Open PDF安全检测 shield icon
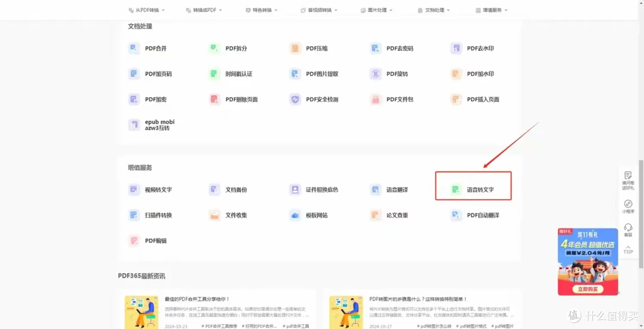The width and height of the screenshot is (644, 329). point(295,100)
